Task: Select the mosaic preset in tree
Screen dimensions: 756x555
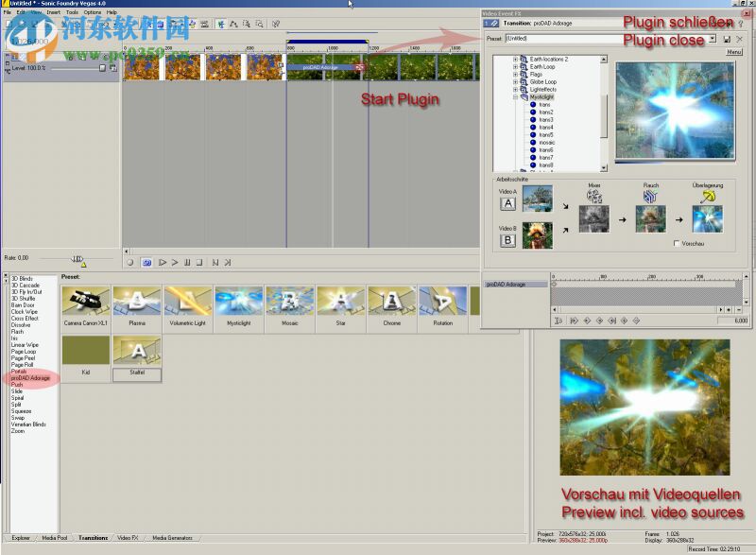Action: (547, 143)
